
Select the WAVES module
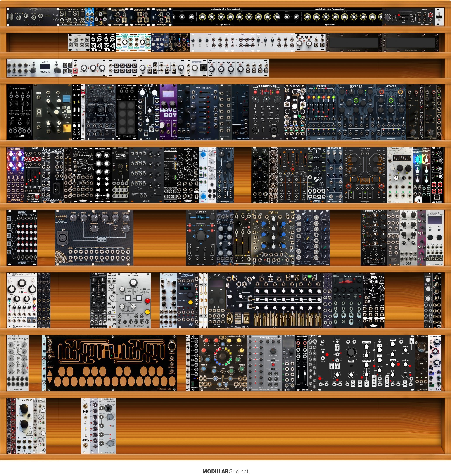pyautogui.click(x=391, y=112)
